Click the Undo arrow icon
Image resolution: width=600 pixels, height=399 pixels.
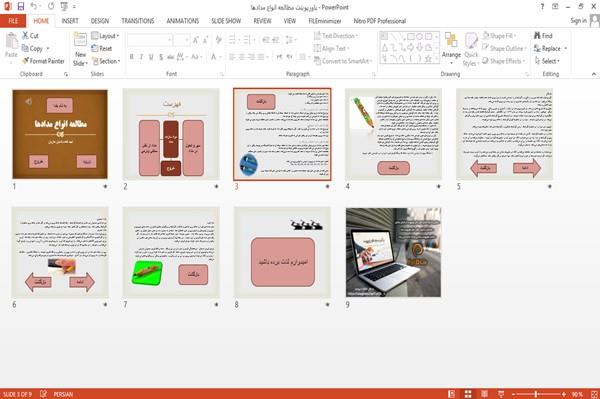[x=34, y=7]
